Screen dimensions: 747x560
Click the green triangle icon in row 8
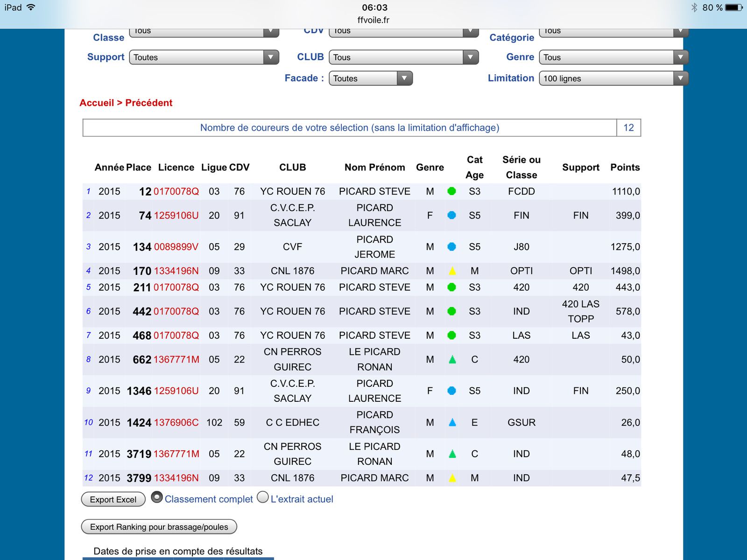point(452,359)
